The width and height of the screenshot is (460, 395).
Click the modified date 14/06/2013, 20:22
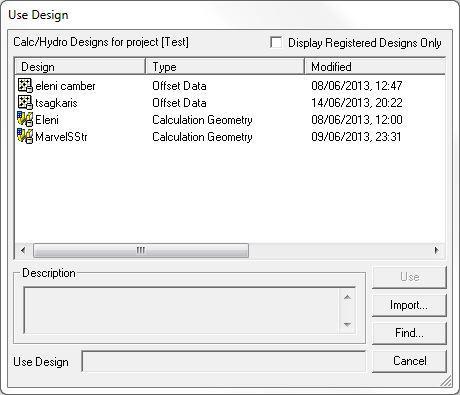[x=357, y=103]
